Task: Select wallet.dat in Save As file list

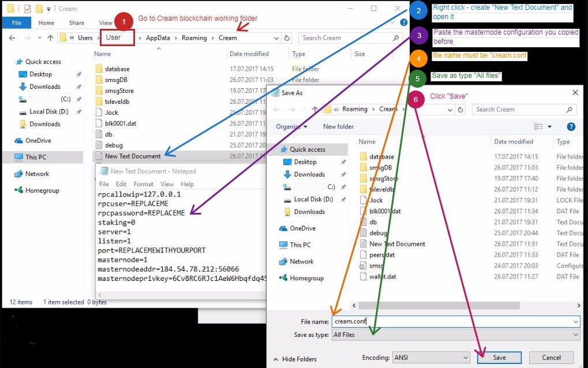Action: pos(378,276)
